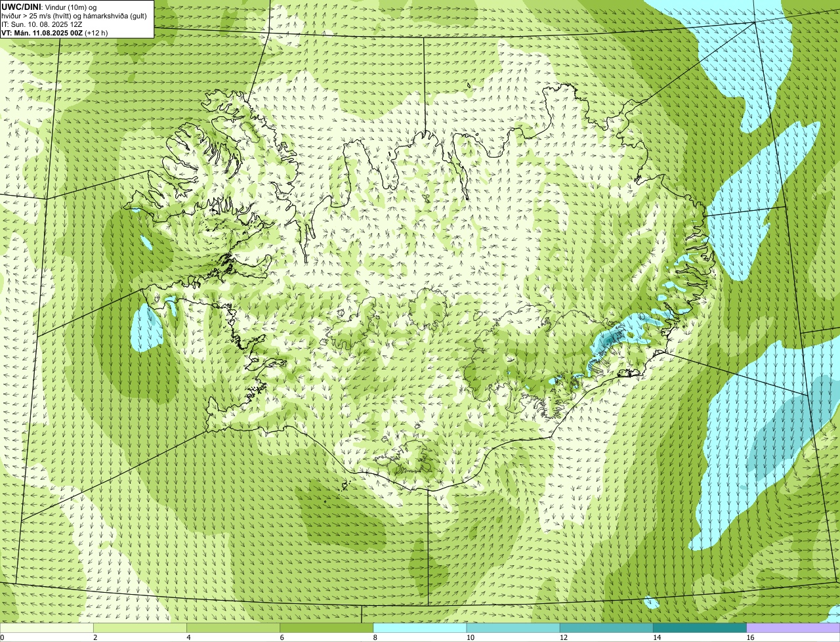Click the 12–14 m/s teal legend swatch

[606, 628]
